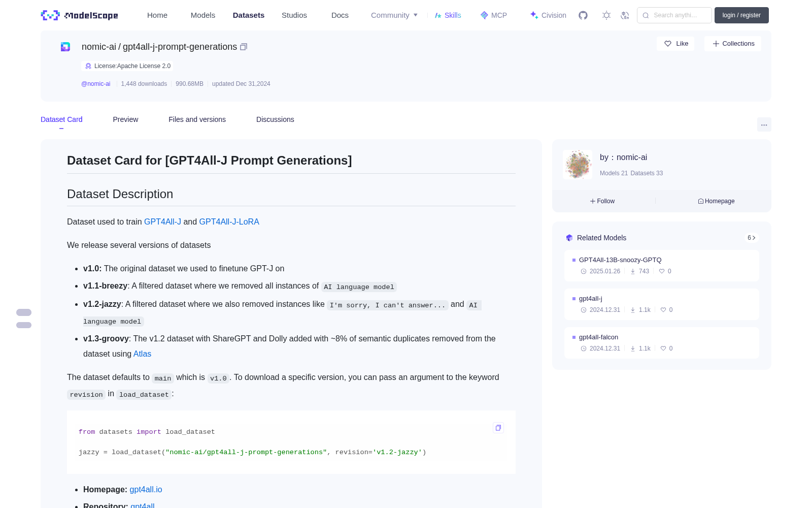Switch to Files and versions tab

pos(197,119)
